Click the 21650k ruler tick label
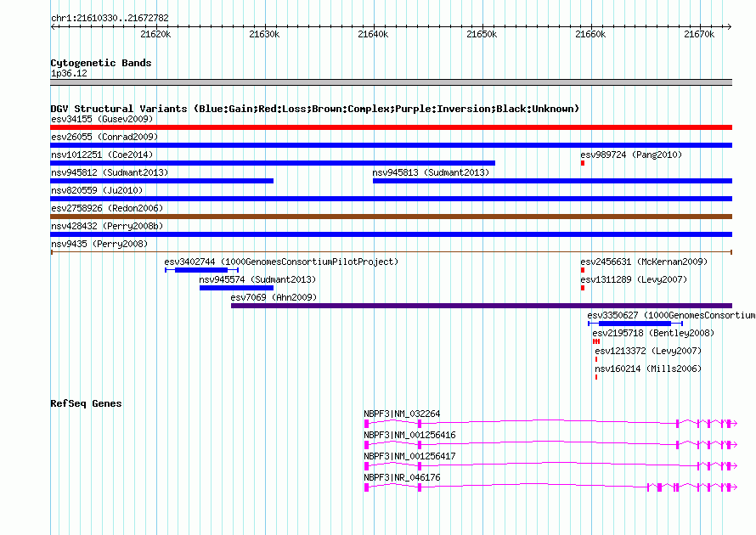Image resolution: width=756 pixels, height=535 pixels. coord(482,34)
